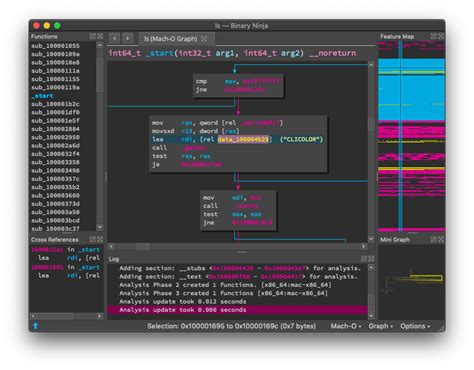Viewport: 474px width, 370px height.
Task: Click graph view vertical scrollbar up arrow
Action: (371, 65)
